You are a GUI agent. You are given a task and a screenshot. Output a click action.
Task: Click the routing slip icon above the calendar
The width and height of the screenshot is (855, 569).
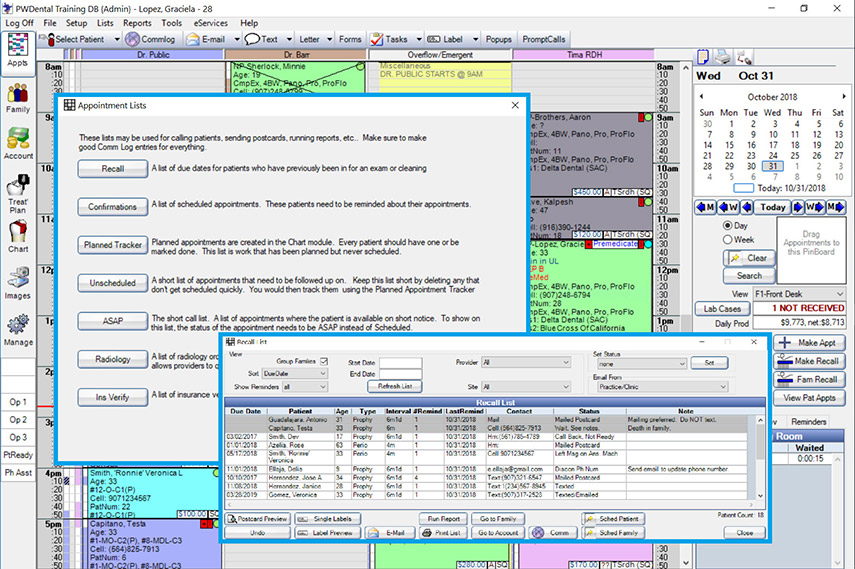point(744,57)
